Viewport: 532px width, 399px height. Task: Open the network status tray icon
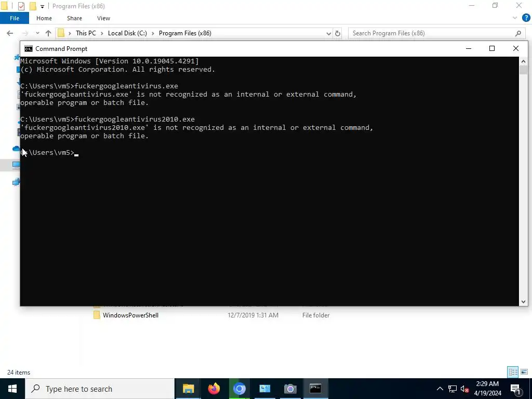point(453,389)
